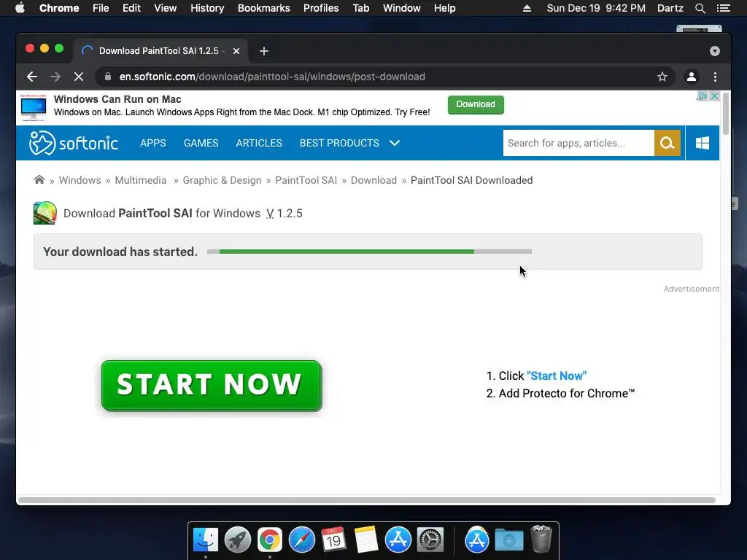Click Chrome icon in the Dock

tap(270, 540)
